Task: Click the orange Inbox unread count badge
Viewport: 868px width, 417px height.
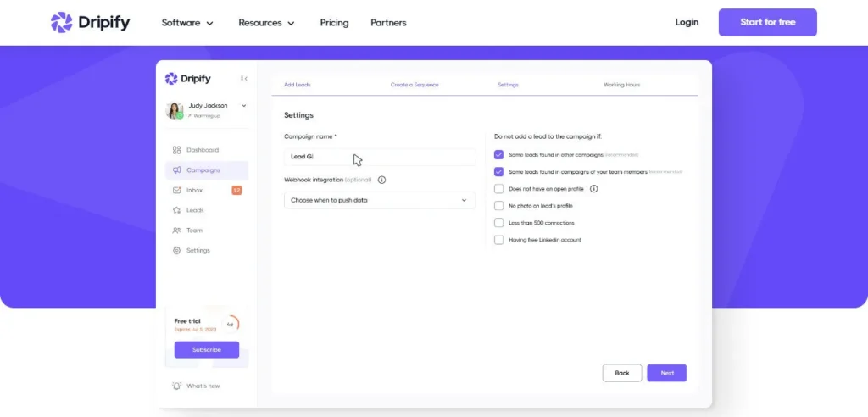Action: click(x=236, y=190)
